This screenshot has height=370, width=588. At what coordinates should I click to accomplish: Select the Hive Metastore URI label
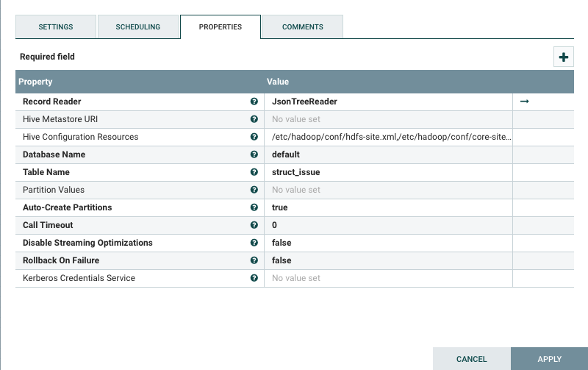60,119
